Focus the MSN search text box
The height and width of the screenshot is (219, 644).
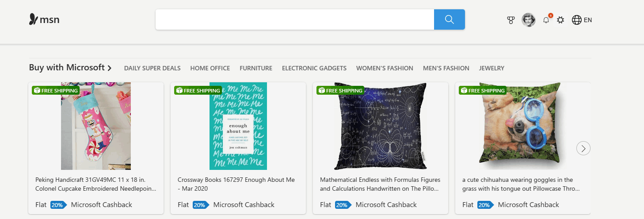[294, 19]
